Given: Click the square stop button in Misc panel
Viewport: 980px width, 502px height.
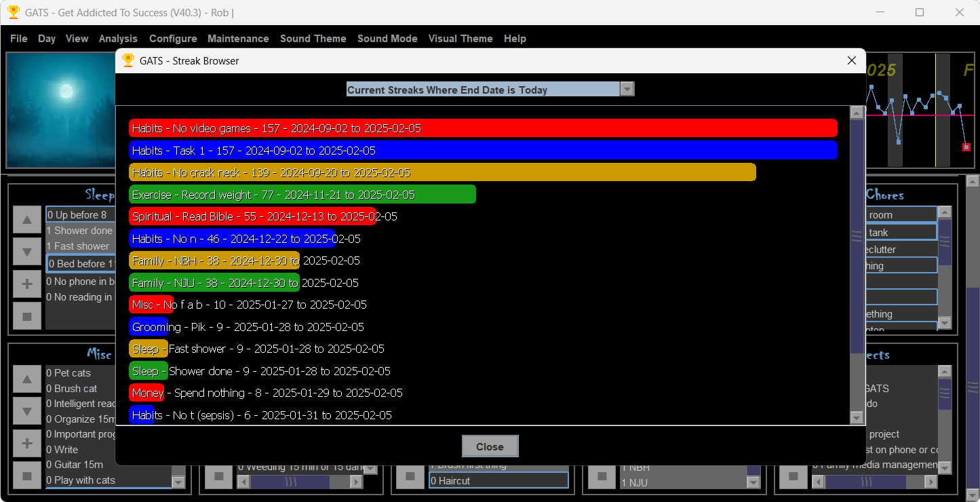Looking at the screenshot, I should pyautogui.click(x=27, y=476).
